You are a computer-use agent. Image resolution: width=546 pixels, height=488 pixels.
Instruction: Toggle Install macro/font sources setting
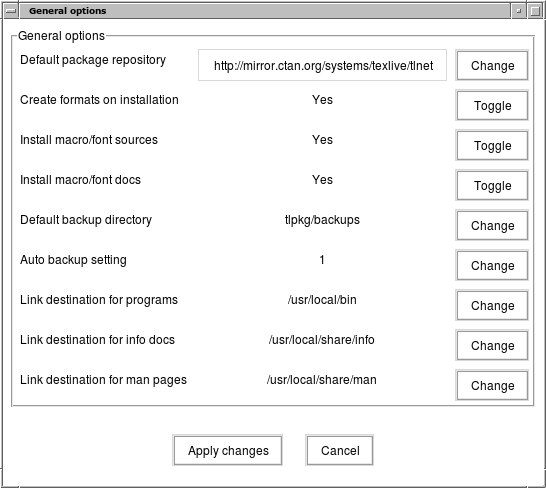(492, 146)
